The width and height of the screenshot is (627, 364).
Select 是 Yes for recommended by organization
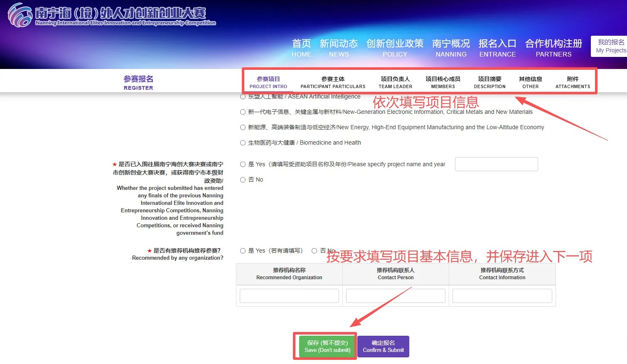click(243, 251)
